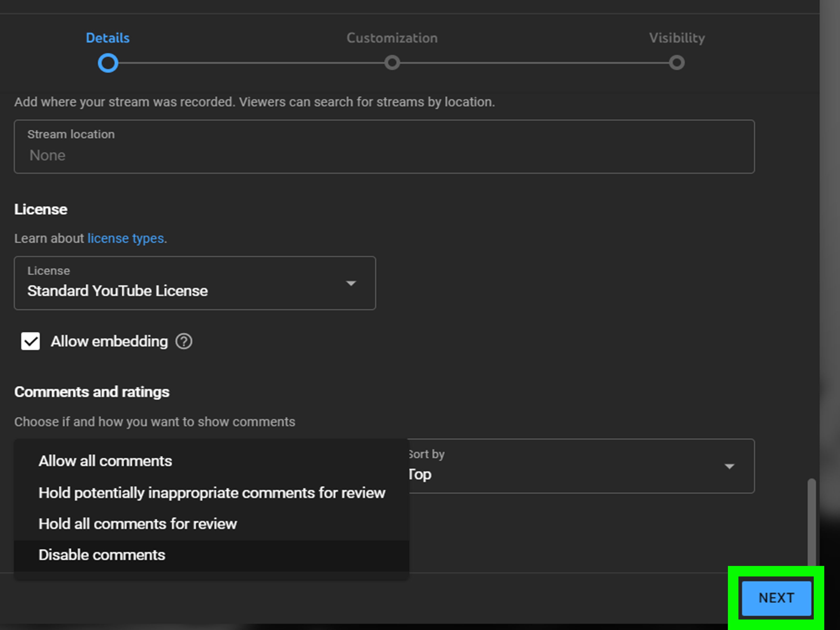Choose Hold potentially inappropriate comments for review
Screen dimensions: 840x630
pyautogui.click(x=212, y=493)
